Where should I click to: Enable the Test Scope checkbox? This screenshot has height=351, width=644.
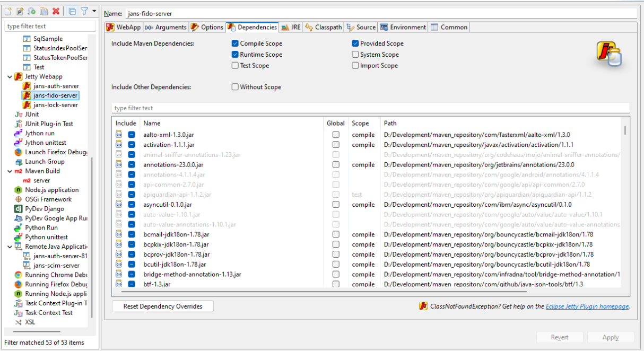pos(235,66)
